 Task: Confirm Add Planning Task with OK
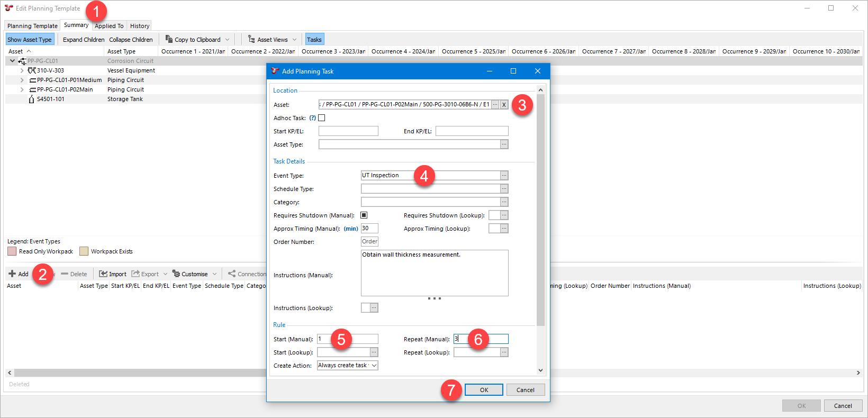point(484,390)
